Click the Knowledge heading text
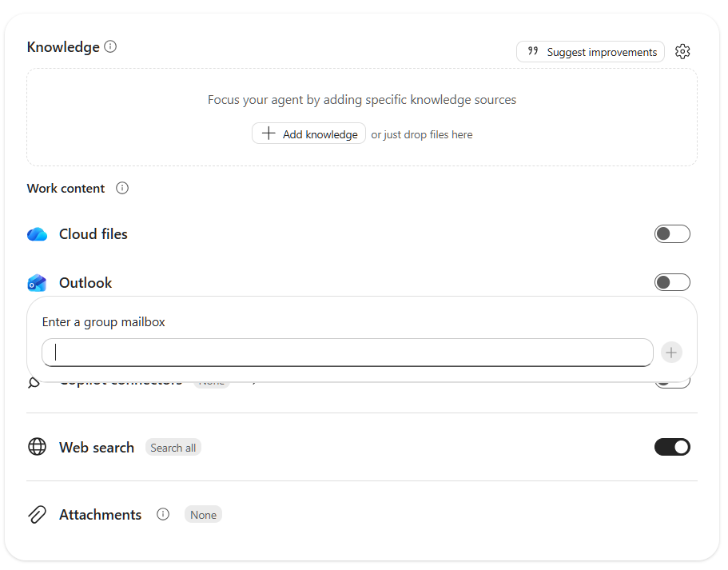 pos(63,47)
